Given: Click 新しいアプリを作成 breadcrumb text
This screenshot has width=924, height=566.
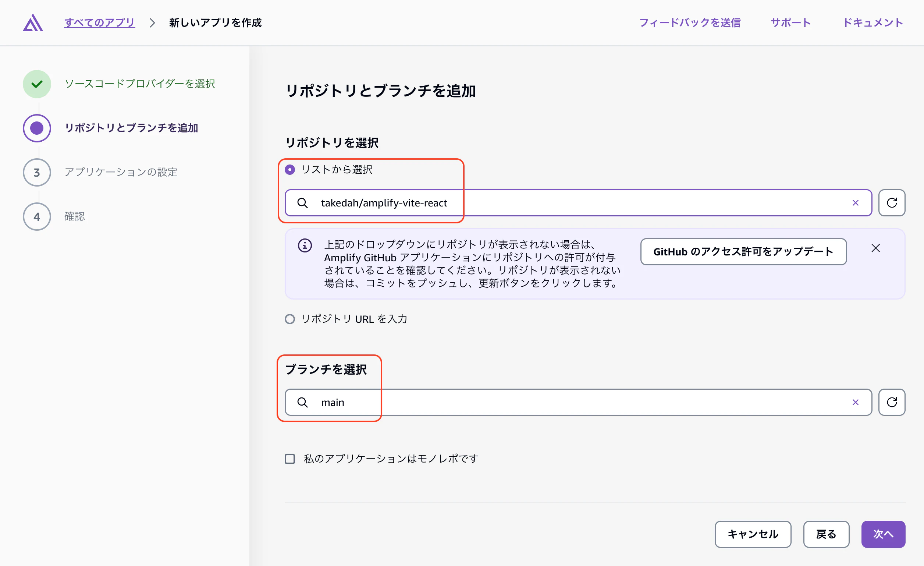Looking at the screenshot, I should (215, 22).
